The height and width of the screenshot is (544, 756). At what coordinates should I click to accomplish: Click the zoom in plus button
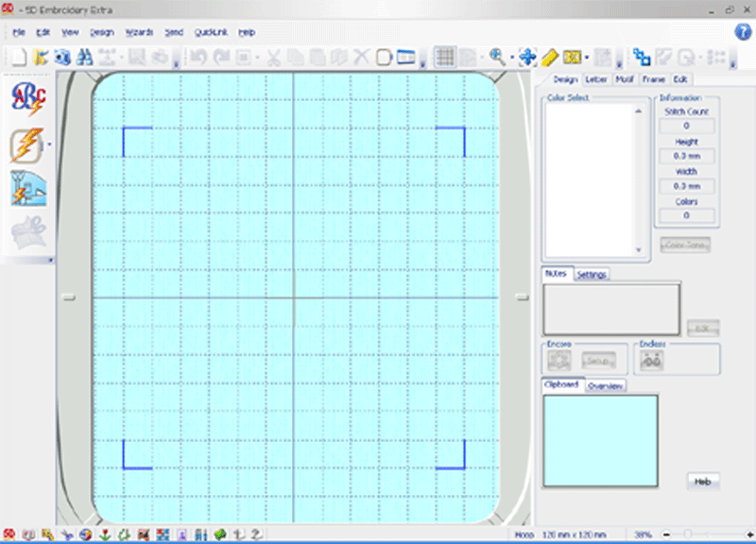(749, 535)
